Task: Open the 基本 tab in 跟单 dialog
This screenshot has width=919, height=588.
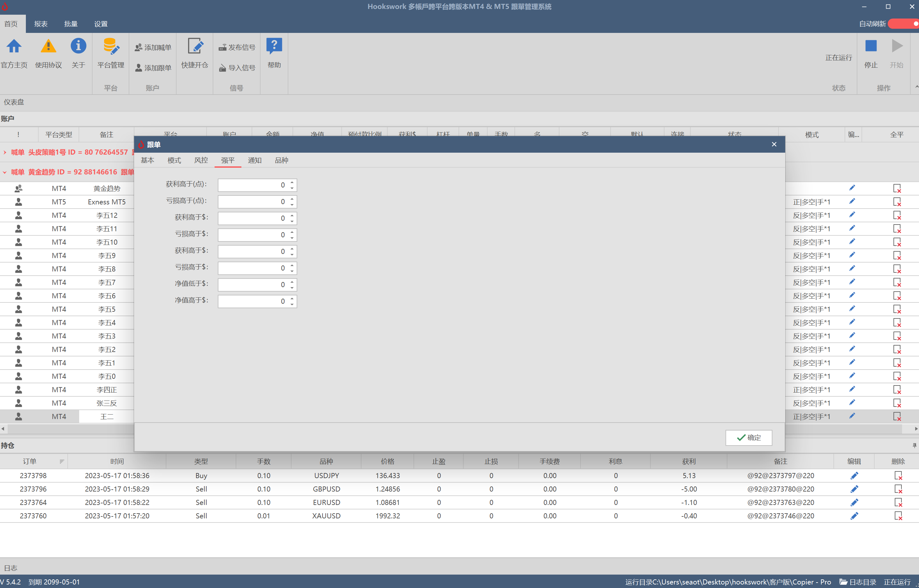Action: 147,160
